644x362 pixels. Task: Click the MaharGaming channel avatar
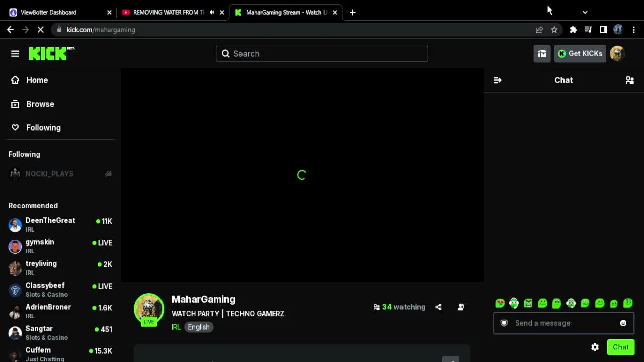[148, 309]
